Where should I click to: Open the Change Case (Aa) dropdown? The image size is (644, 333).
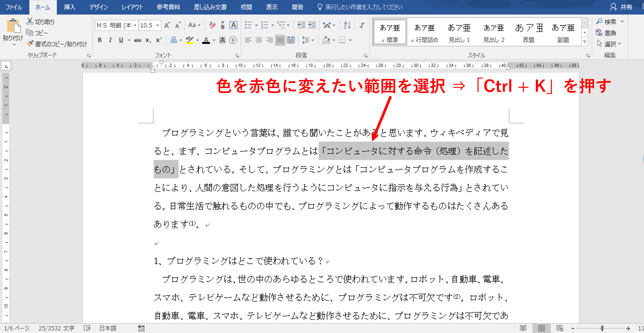(194, 25)
